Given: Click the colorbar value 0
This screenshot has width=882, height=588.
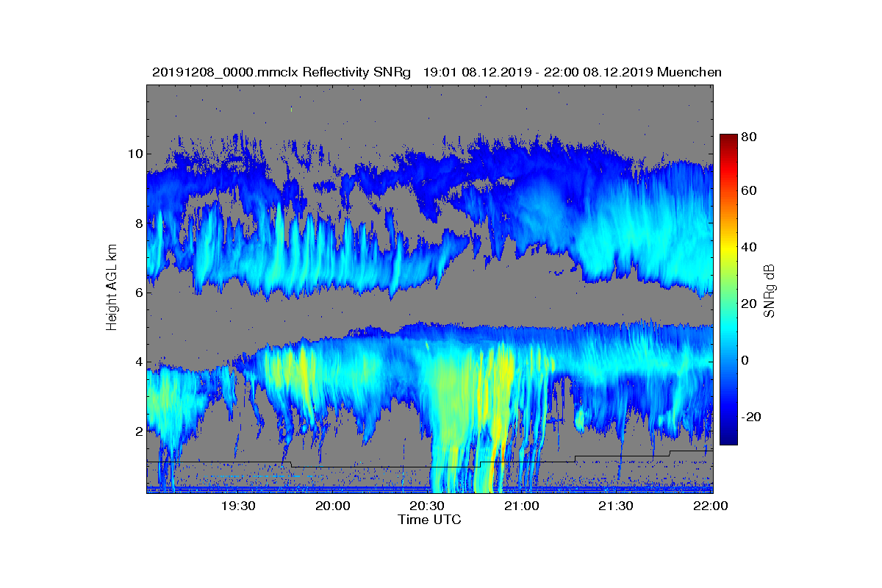Looking at the screenshot, I should [x=746, y=360].
